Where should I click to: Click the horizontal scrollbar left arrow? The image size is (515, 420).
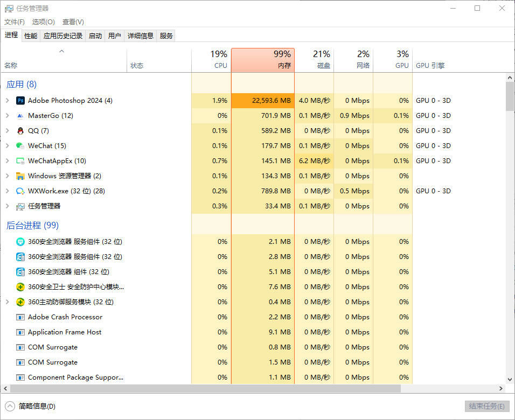(5, 388)
